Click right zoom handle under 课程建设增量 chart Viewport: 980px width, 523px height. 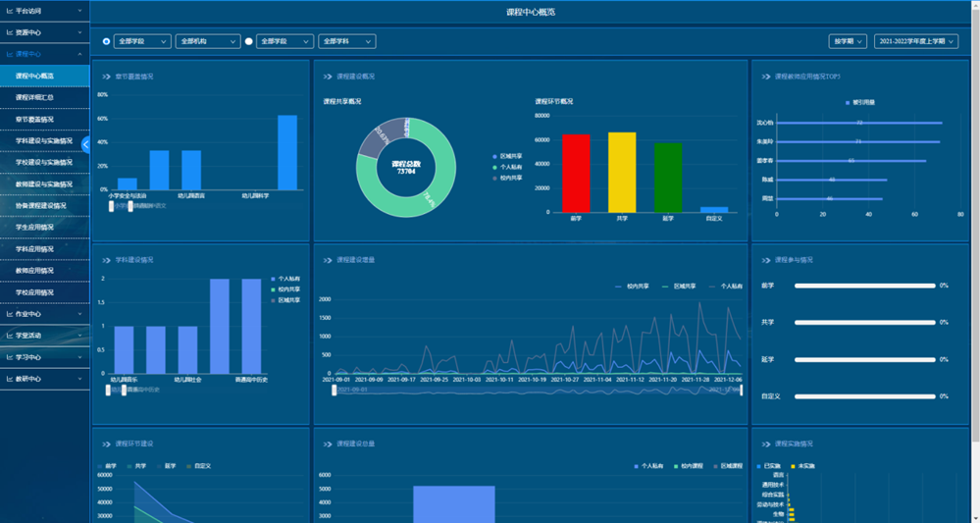(742, 391)
